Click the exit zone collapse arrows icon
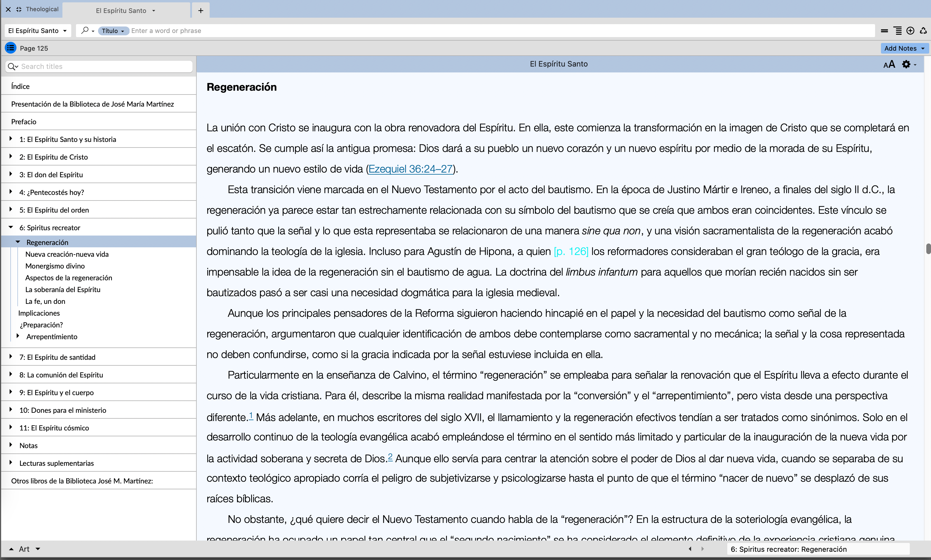The image size is (931, 560). (19, 9)
